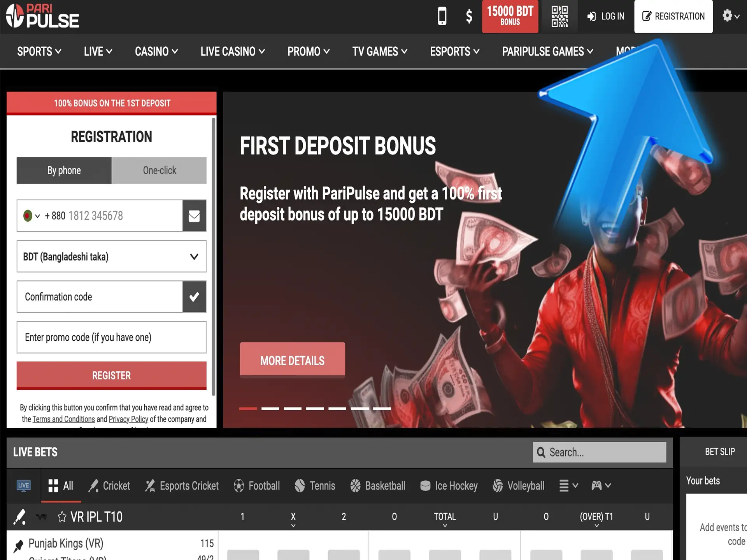This screenshot has height=560, width=747.
Task: Open the BDT currency dropdown
Action: click(x=111, y=256)
